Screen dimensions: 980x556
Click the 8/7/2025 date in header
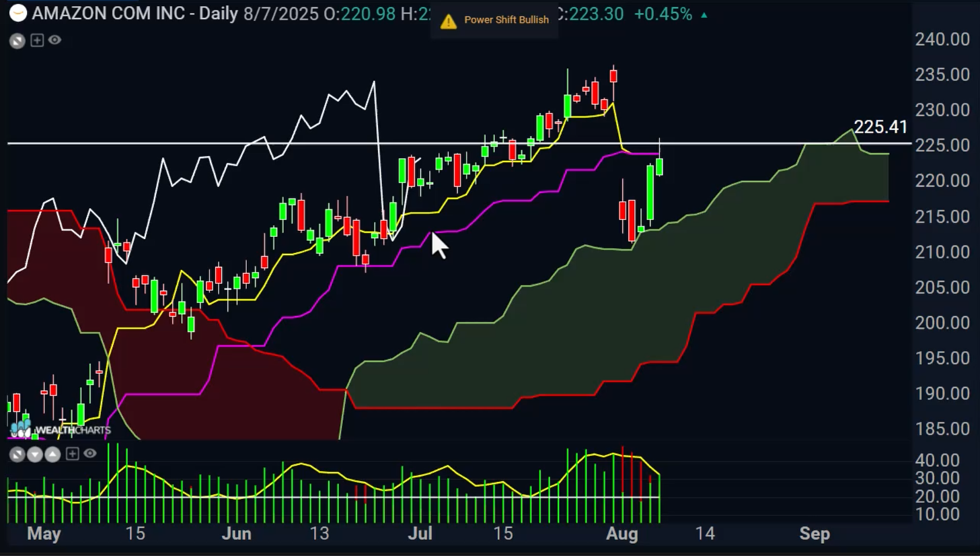click(x=281, y=13)
